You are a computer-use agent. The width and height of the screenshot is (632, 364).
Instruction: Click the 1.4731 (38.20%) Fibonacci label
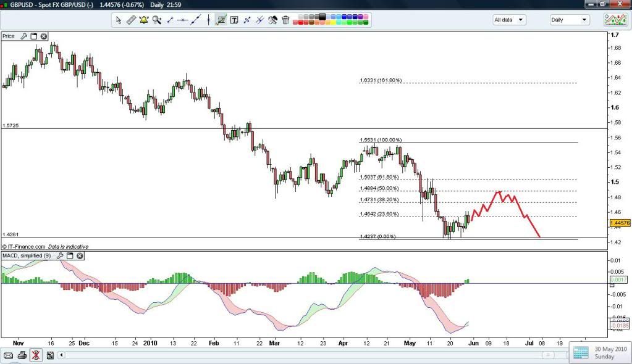tap(379, 199)
